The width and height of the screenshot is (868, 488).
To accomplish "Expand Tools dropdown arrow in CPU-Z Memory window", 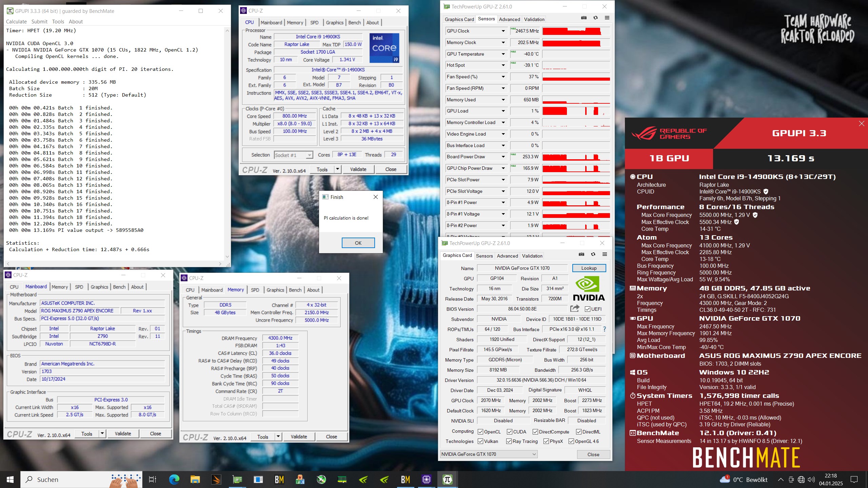I will tap(278, 437).
